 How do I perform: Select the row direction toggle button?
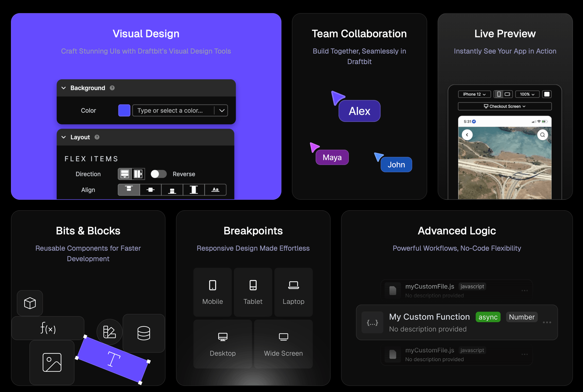pyautogui.click(x=138, y=174)
